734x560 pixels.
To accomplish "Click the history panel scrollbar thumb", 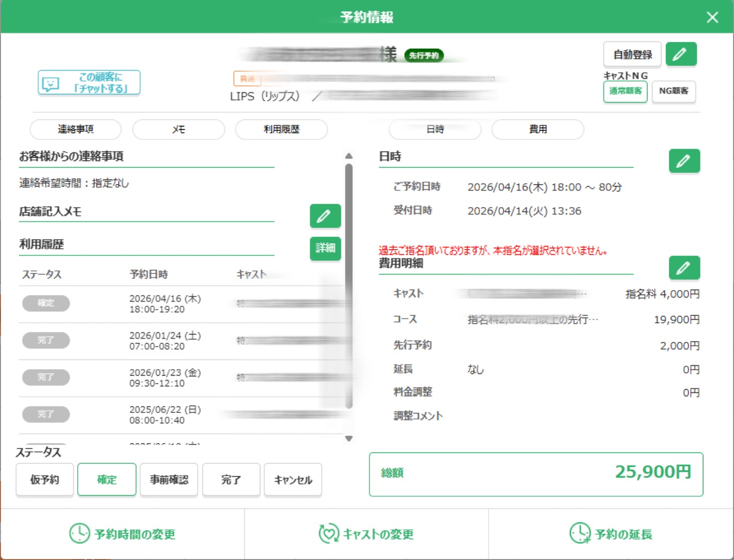I will [x=349, y=286].
